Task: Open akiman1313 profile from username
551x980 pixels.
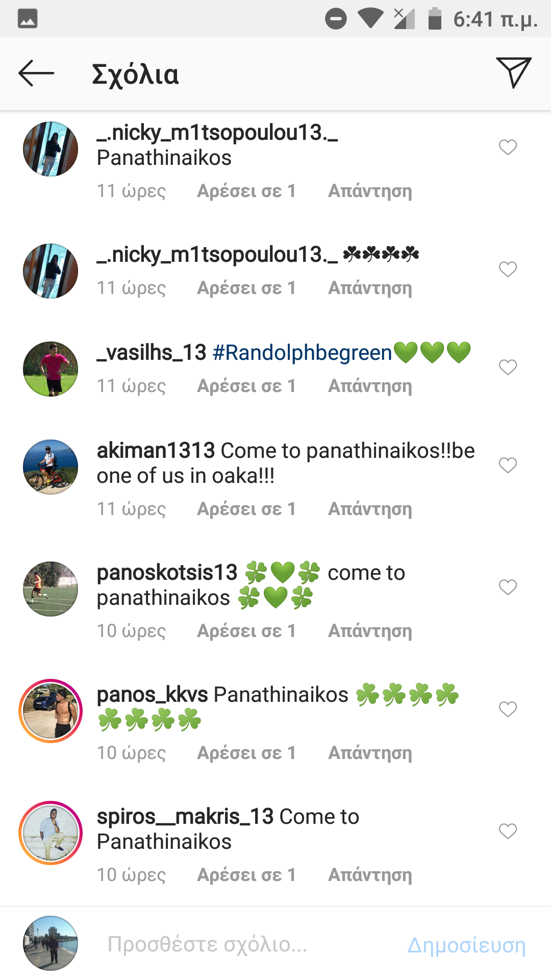Action: (156, 451)
